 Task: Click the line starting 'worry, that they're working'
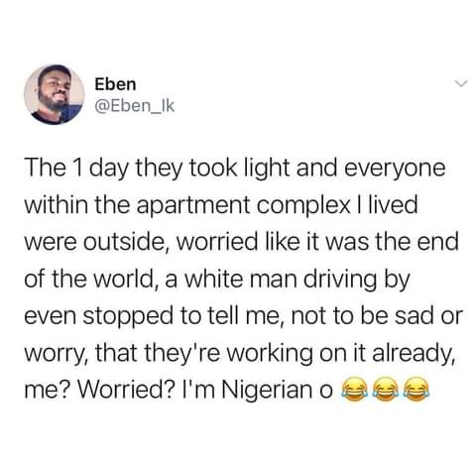(x=240, y=354)
